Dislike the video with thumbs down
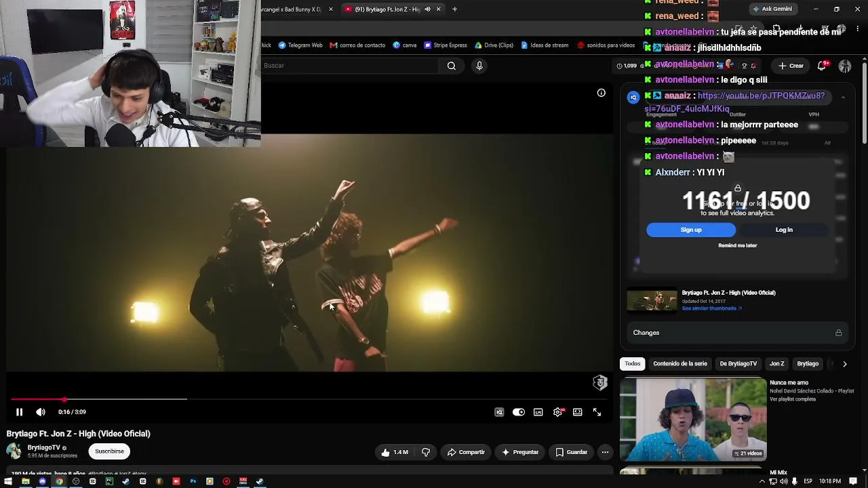The height and width of the screenshot is (488, 868). (x=426, y=452)
